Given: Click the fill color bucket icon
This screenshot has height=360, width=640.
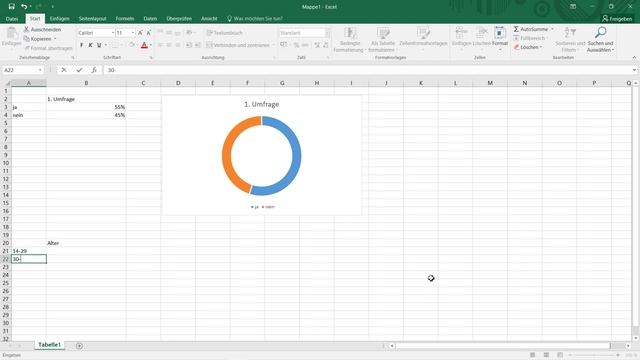Looking at the screenshot, I should pos(131,45).
